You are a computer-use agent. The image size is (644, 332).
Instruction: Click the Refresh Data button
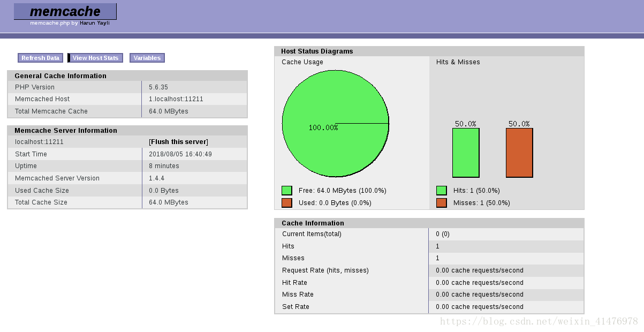pos(40,58)
